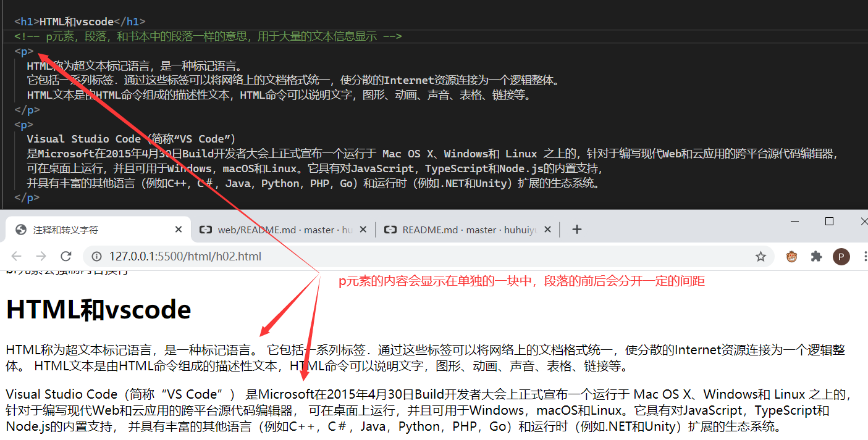The height and width of the screenshot is (440, 868).
Task: Click the browser forward arrow
Action: click(x=41, y=256)
